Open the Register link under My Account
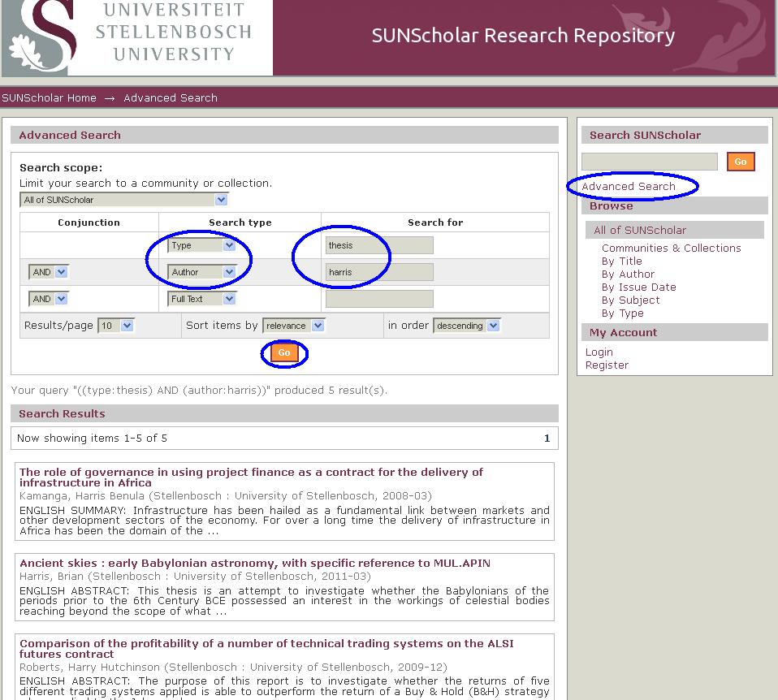This screenshot has height=700, width=778. tap(607, 365)
